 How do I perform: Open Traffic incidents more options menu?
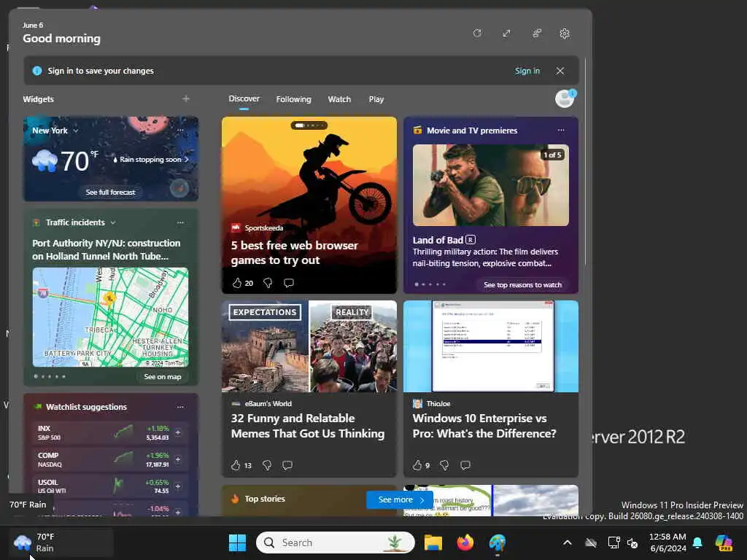[x=180, y=222]
